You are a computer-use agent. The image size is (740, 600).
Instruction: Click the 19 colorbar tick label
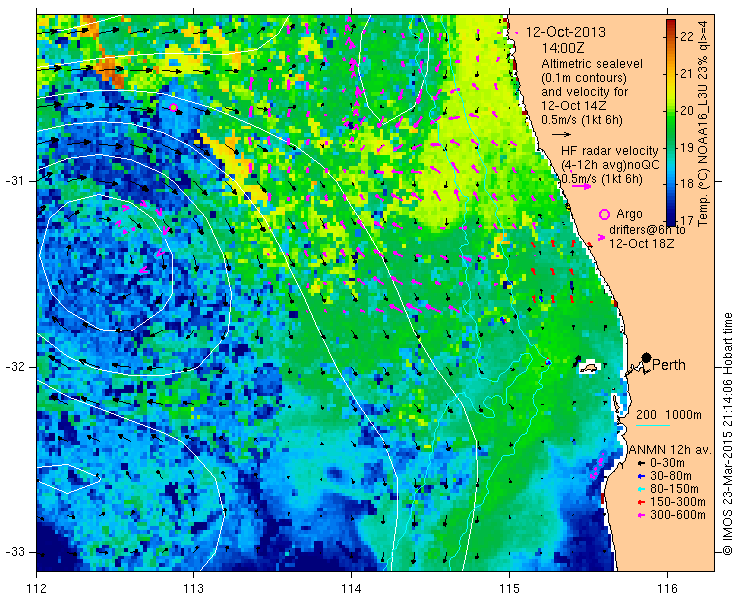[x=687, y=147]
